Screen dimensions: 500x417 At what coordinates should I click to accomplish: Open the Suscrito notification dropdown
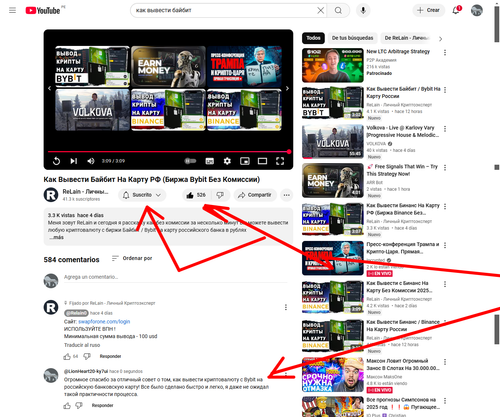(x=142, y=195)
